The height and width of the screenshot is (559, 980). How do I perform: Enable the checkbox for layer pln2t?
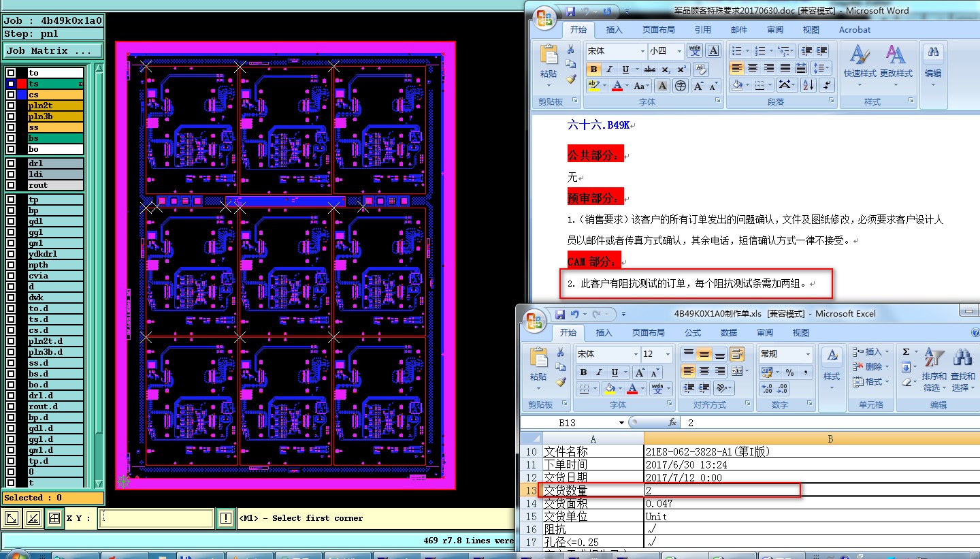(11, 106)
